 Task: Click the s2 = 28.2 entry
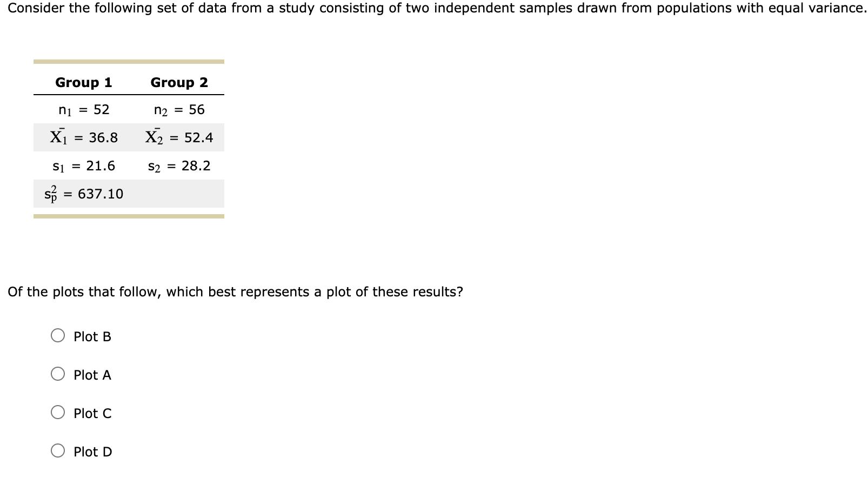click(178, 165)
